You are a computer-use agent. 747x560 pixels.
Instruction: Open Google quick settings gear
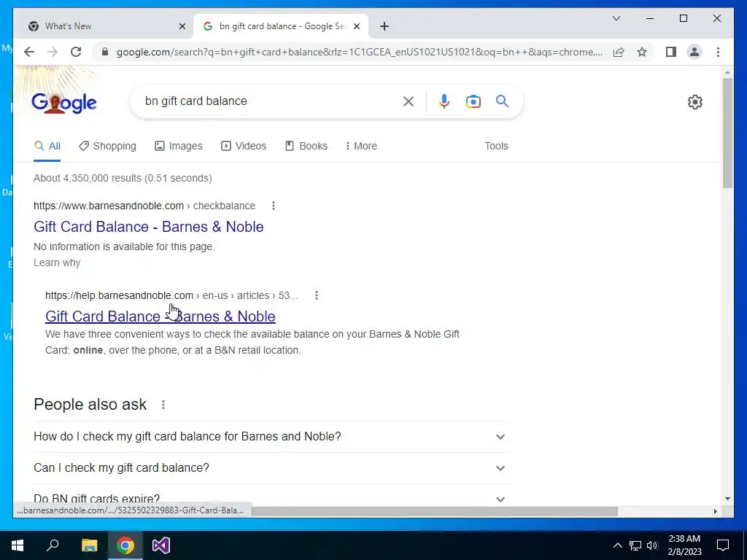695,102
